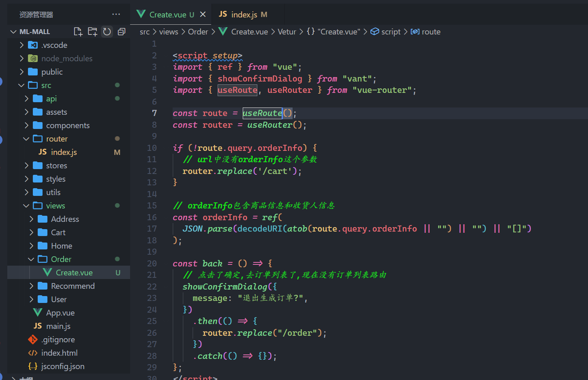Viewport: 588px width, 380px height.
Task: Click the Vue icon beside App.vue
Action: [x=38, y=313]
